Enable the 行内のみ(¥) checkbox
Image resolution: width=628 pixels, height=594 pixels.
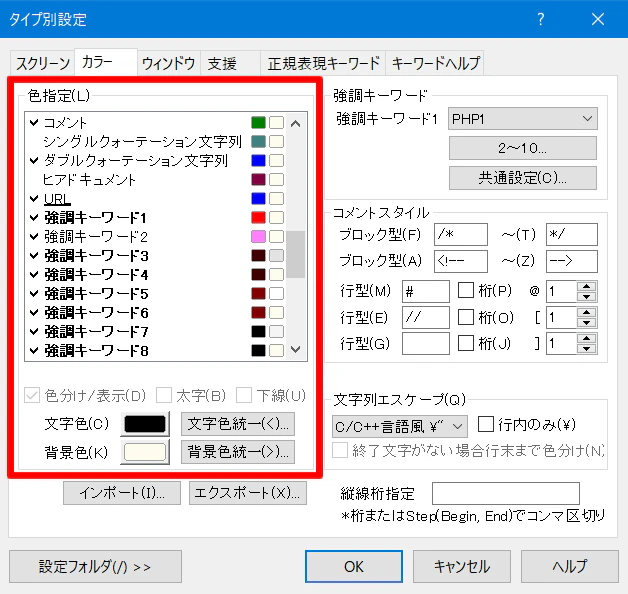[x=486, y=424]
